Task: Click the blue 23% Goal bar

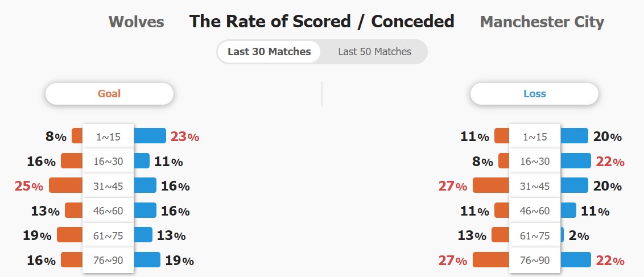Action: [x=150, y=136]
